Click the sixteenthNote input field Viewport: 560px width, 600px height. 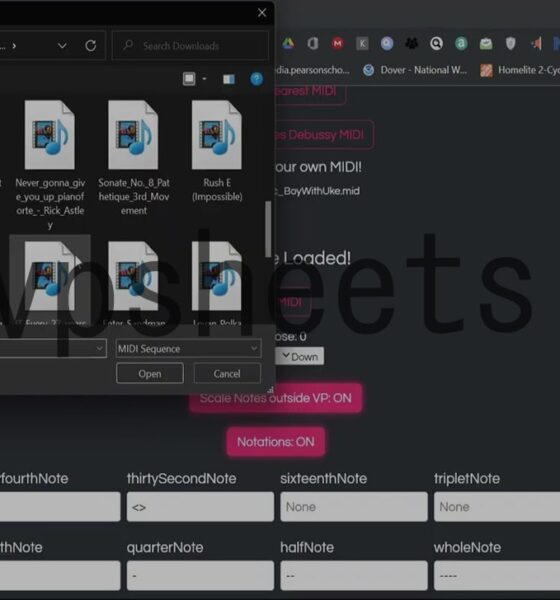pyautogui.click(x=354, y=507)
